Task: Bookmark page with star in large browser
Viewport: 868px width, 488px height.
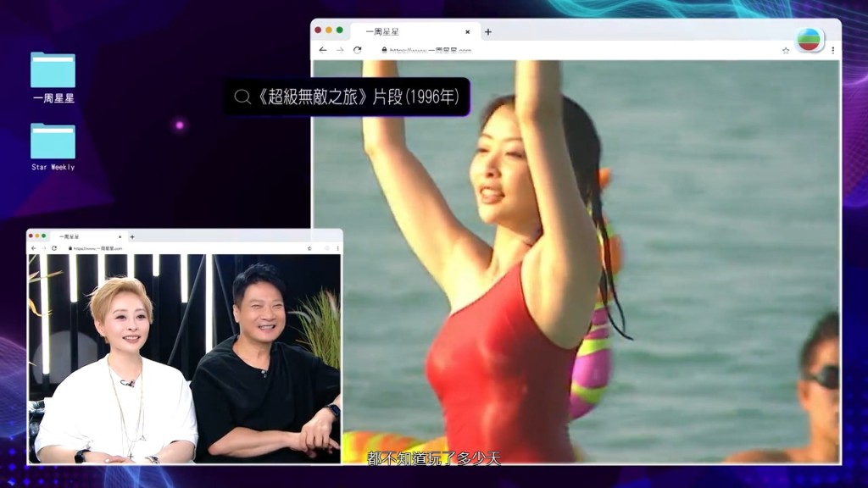Action: click(786, 50)
